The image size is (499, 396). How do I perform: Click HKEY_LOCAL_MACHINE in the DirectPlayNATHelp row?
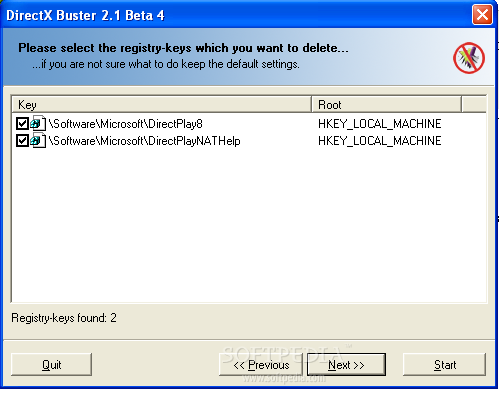click(x=380, y=141)
